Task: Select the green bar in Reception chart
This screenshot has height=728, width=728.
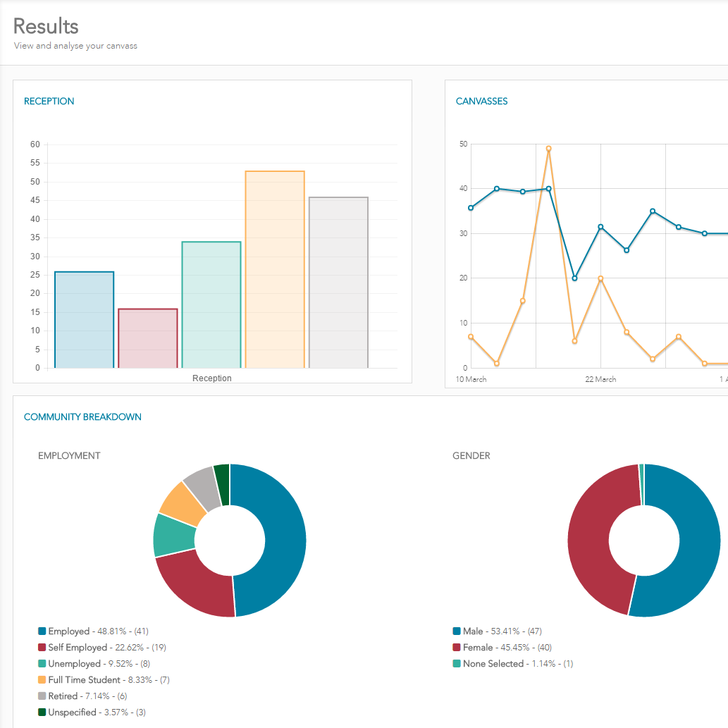Action: click(x=211, y=304)
